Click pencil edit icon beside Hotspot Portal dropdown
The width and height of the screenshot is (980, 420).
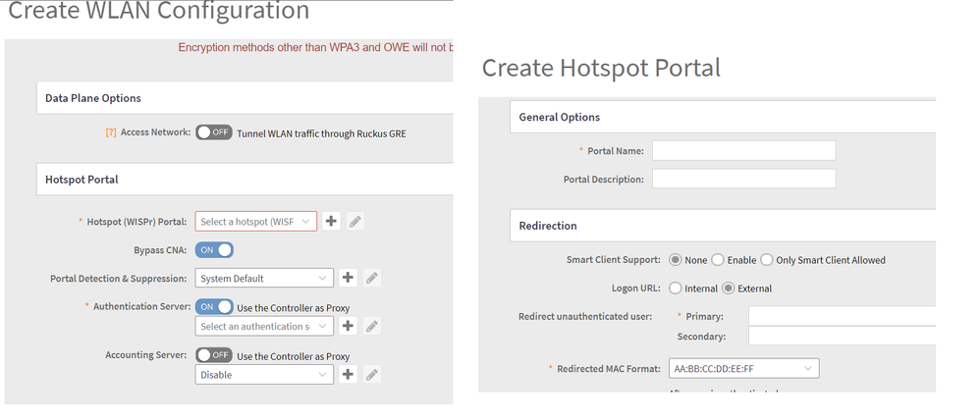355,222
